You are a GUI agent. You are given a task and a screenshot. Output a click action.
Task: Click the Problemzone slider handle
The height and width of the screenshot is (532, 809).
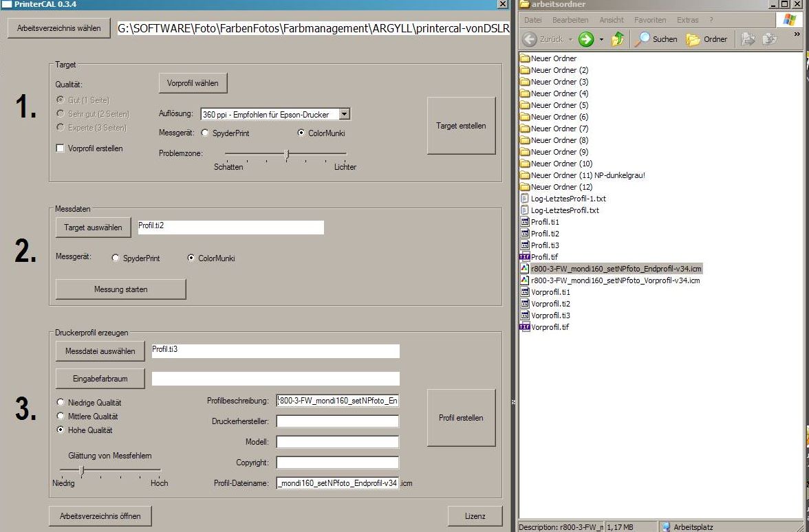point(287,154)
